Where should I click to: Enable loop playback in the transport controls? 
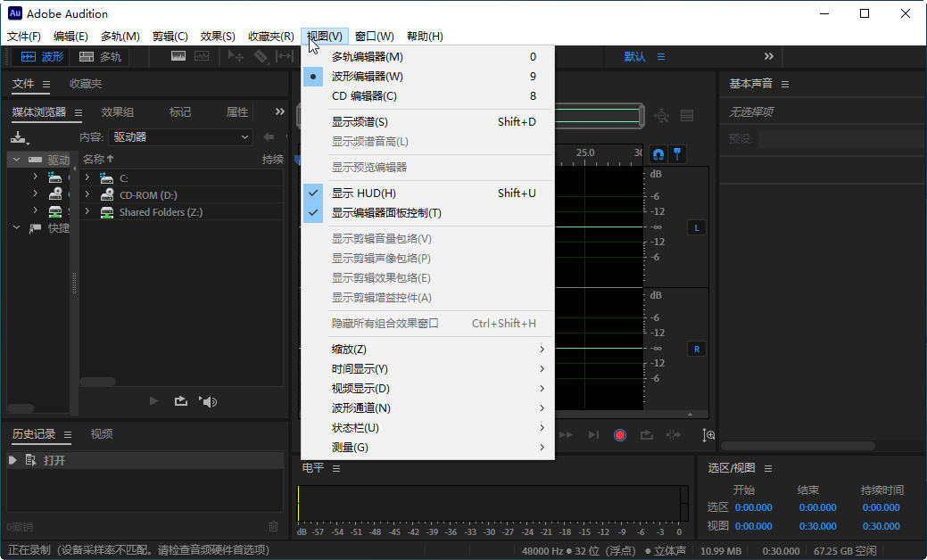click(645, 435)
